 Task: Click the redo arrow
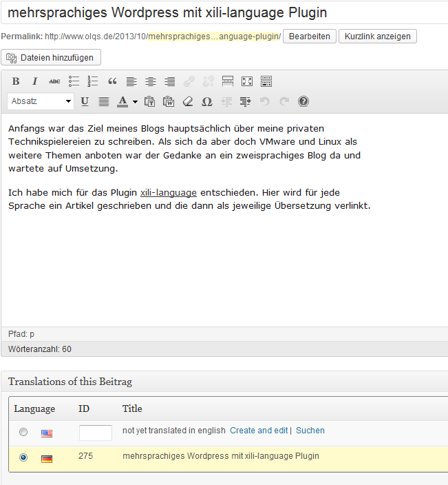coord(284,101)
